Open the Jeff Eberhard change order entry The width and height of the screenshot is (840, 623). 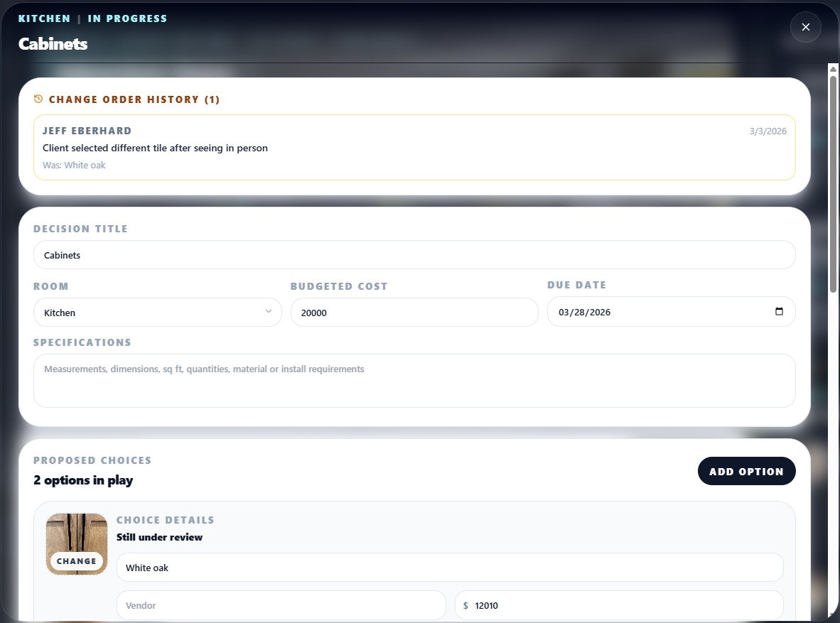click(x=414, y=147)
